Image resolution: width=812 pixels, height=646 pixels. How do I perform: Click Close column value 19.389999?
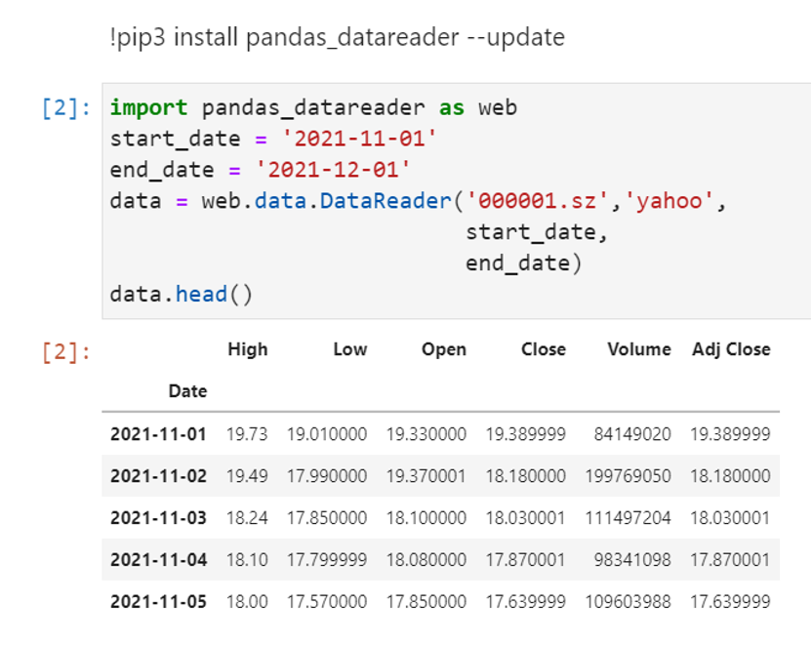click(526, 434)
